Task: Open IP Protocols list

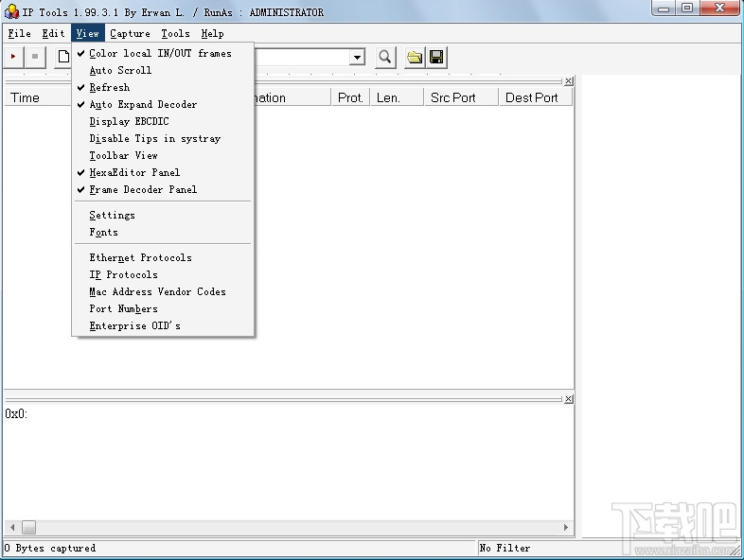Action: (x=162, y=275)
